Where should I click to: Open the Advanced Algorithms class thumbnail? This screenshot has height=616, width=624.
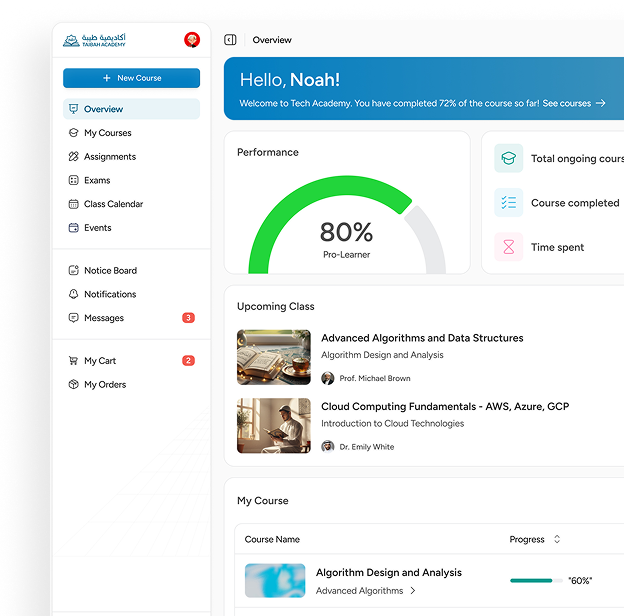click(273, 357)
